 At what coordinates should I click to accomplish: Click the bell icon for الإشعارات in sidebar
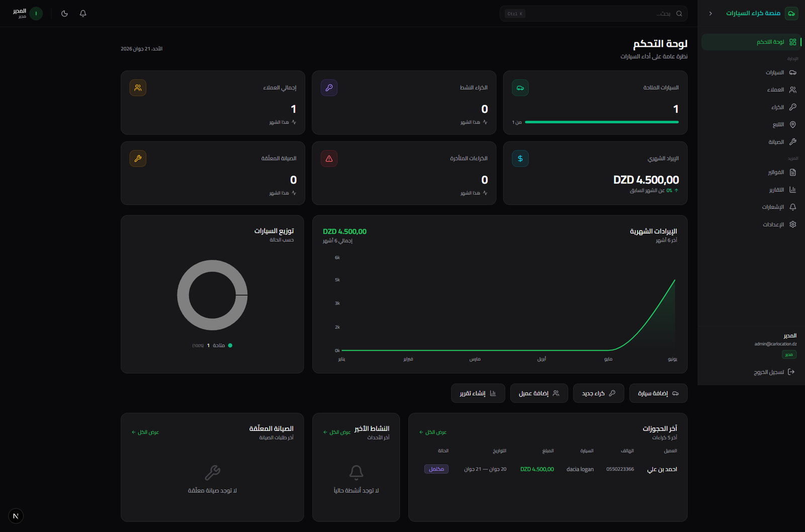click(793, 207)
